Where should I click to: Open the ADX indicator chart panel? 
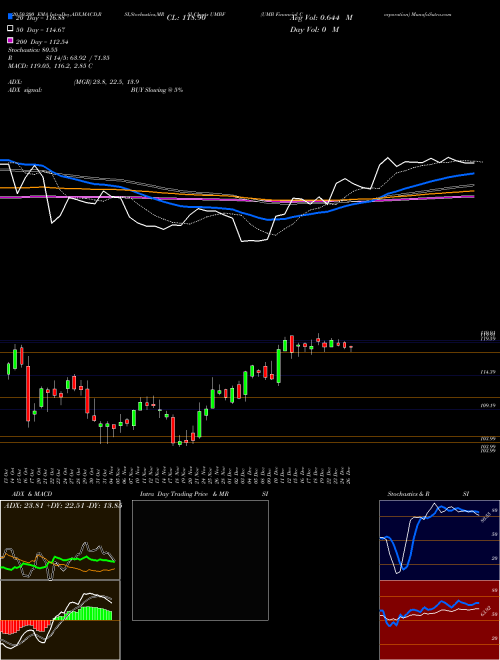coord(60,540)
